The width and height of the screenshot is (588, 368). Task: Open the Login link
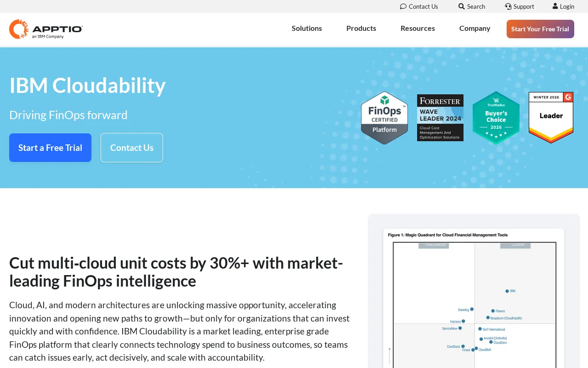click(x=563, y=6)
